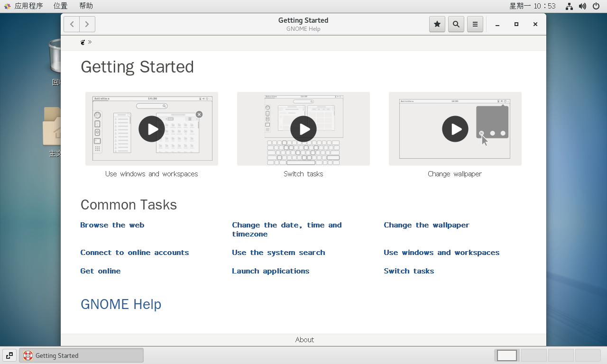Play the Change wallpaper video
The height and width of the screenshot is (364, 607).
coord(455,129)
